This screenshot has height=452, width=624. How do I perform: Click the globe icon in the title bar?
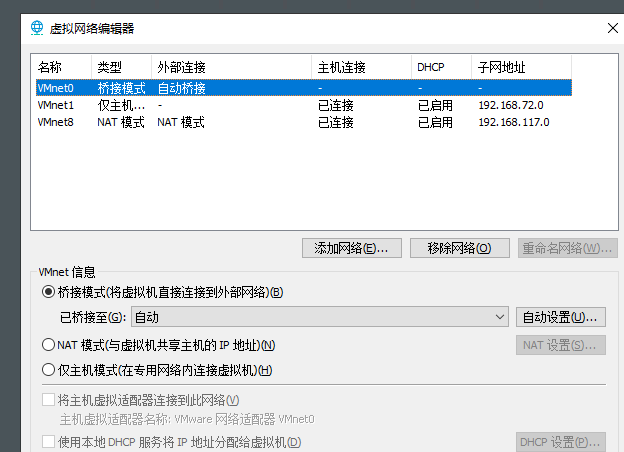coord(37,28)
